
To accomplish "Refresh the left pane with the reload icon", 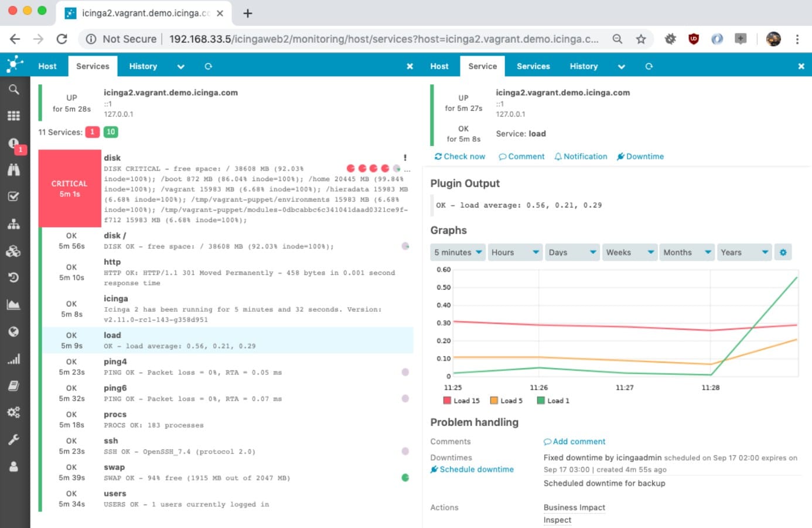I will pyautogui.click(x=209, y=66).
